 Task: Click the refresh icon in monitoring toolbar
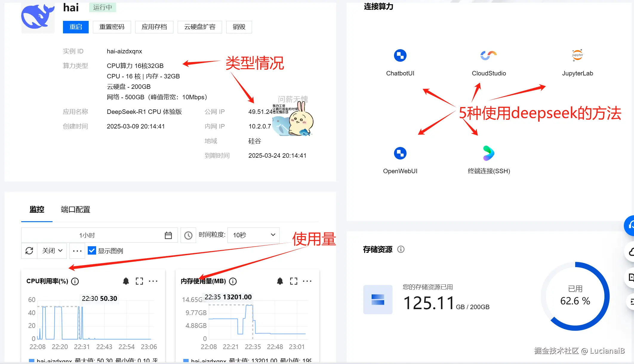point(29,251)
